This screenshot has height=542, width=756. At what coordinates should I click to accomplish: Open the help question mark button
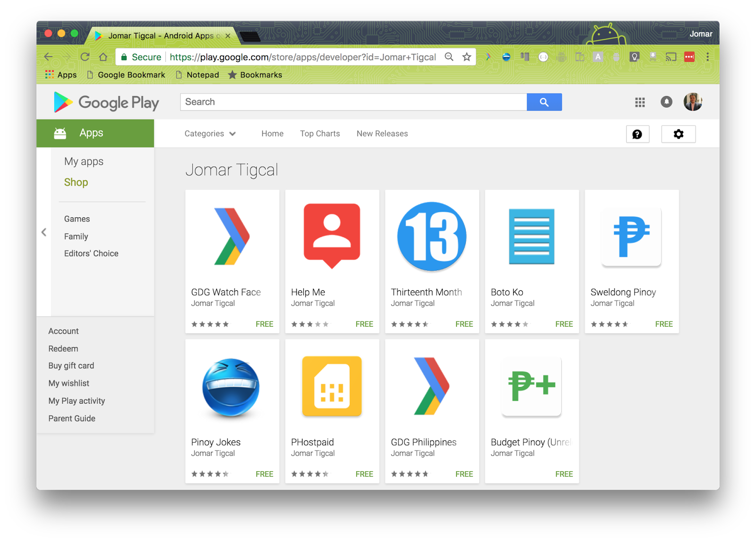[637, 134]
